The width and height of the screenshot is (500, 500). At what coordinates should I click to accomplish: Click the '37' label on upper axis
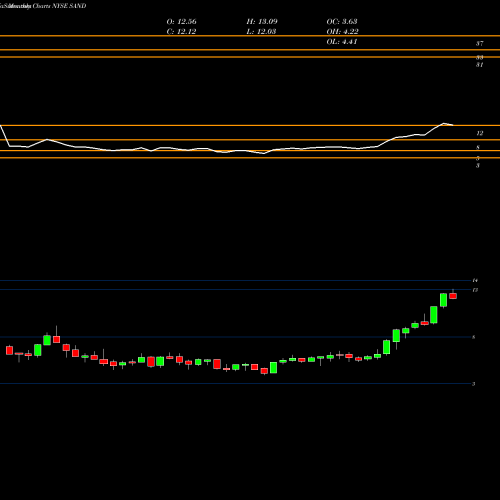[479, 43]
